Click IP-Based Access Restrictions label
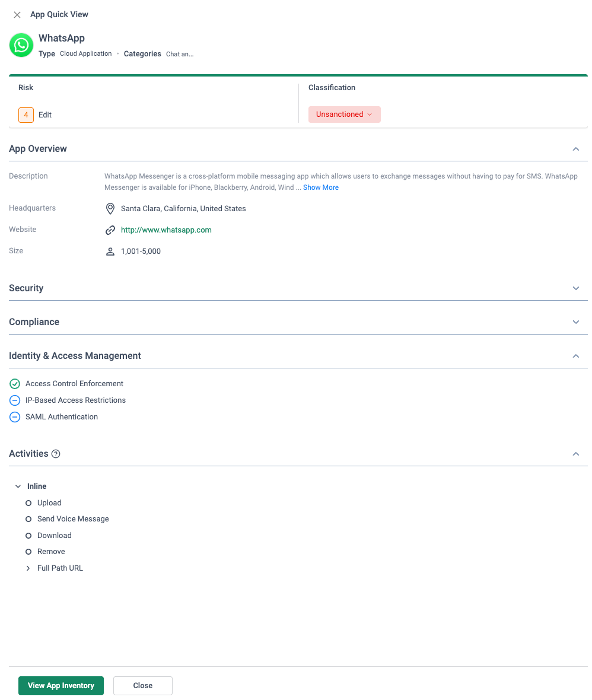The width and height of the screenshot is (592, 700). pos(75,400)
